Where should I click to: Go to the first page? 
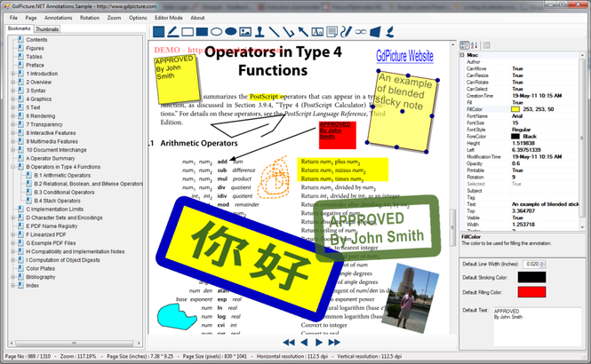coord(289,342)
